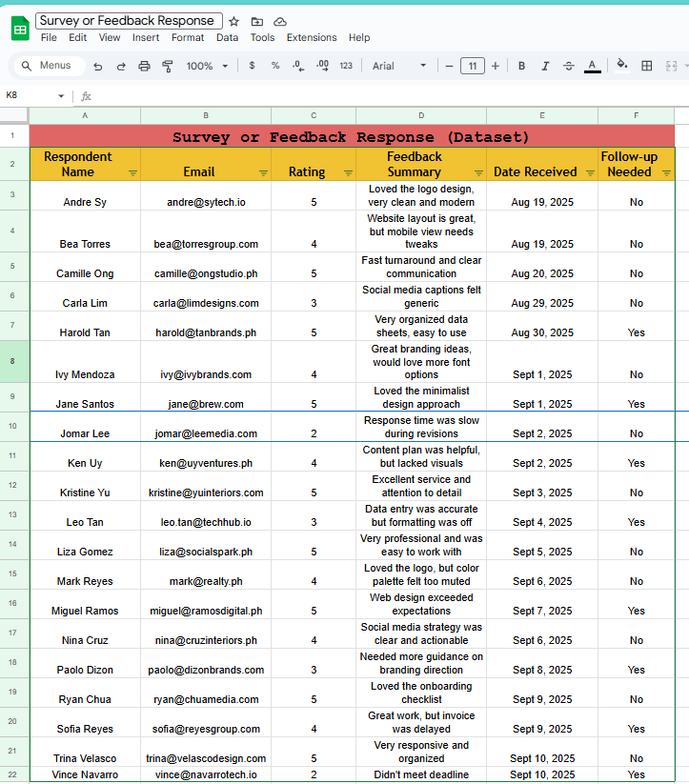Screen dimensions: 689x784
Task: Open Feedback Summary filter dropdown
Action: point(478,173)
